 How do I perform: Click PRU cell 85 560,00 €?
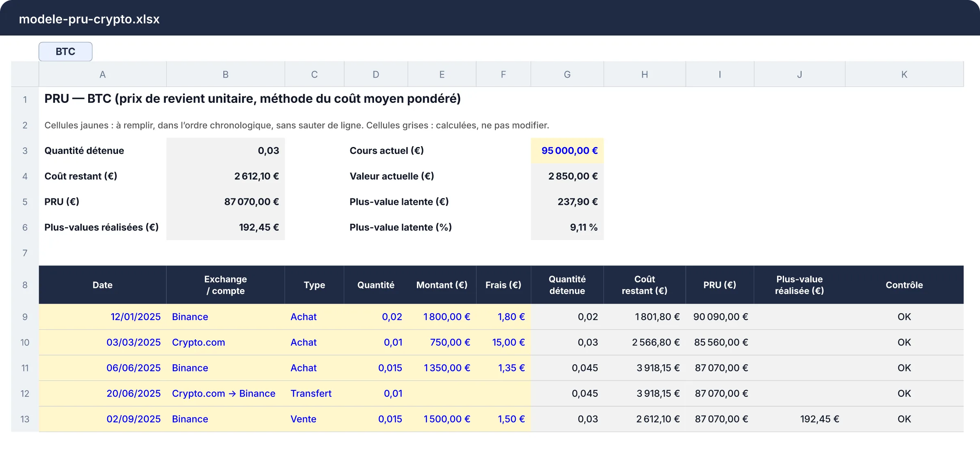(720, 342)
